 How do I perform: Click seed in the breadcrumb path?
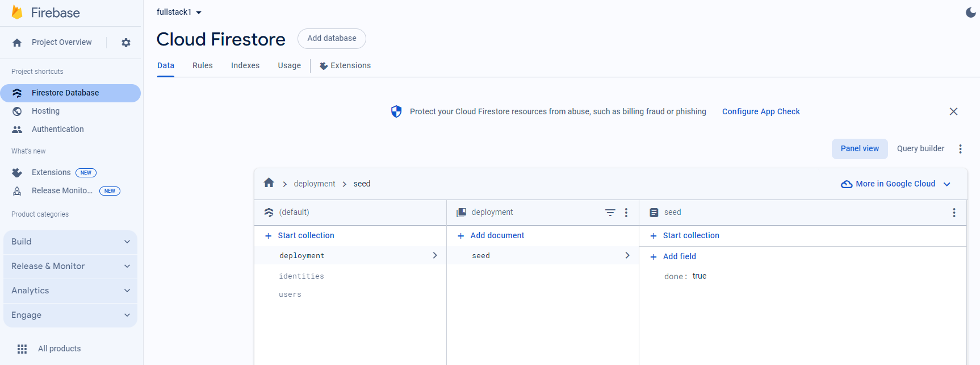pos(362,184)
